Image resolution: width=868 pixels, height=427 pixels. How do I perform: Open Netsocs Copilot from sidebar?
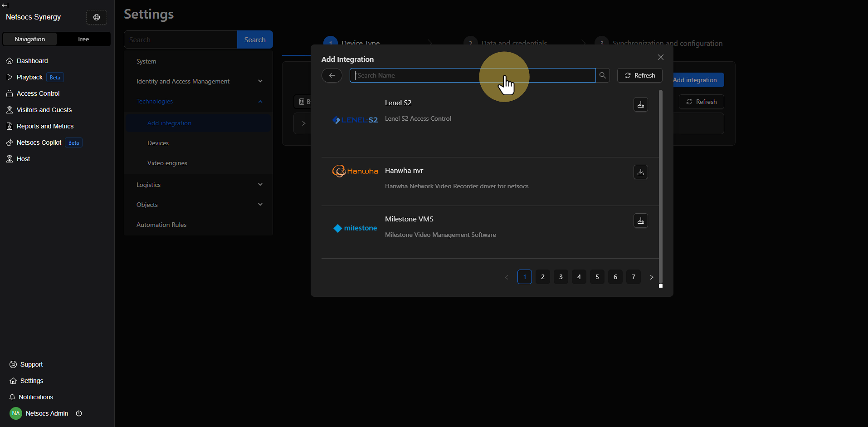tap(39, 142)
